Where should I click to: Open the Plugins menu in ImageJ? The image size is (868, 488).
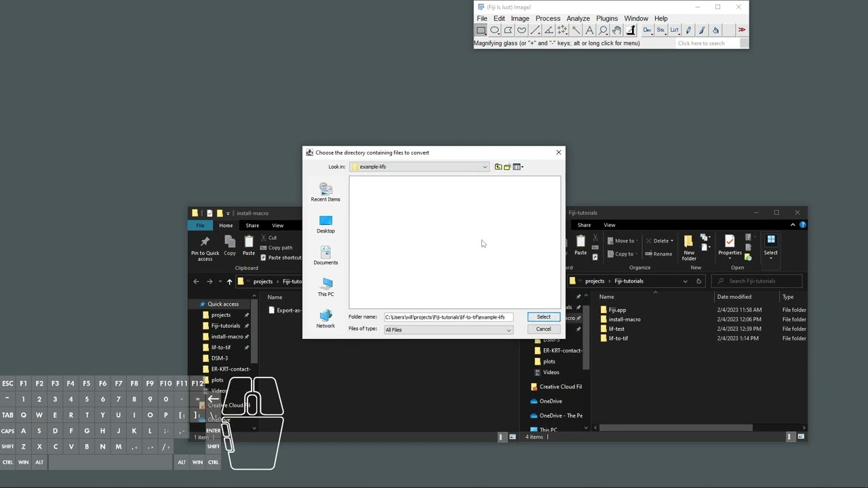(x=607, y=18)
